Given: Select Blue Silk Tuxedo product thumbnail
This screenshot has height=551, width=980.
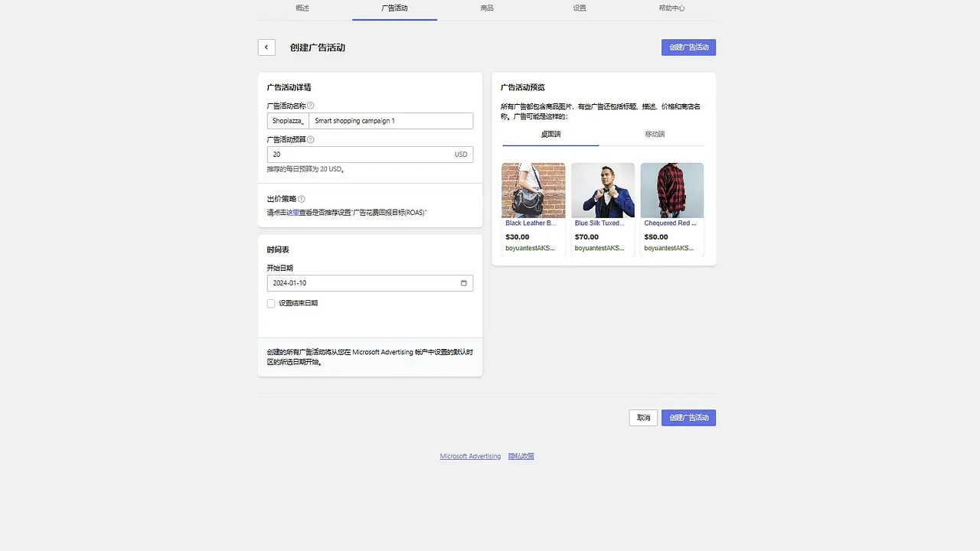Looking at the screenshot, I should point(603,191).
